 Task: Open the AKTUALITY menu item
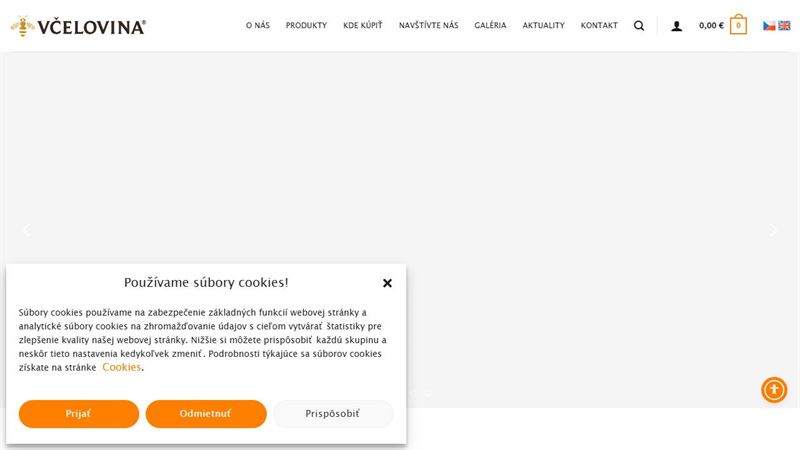point(543,26)
